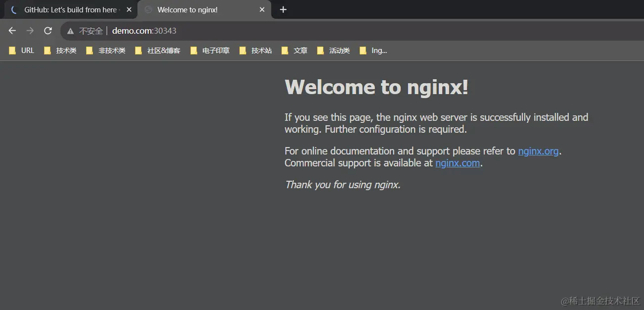Image resolution: width=644 pixels, height=310 pixels.
Task: Click the Welcome to nginx! heading
Action: [x=376, y=87]
